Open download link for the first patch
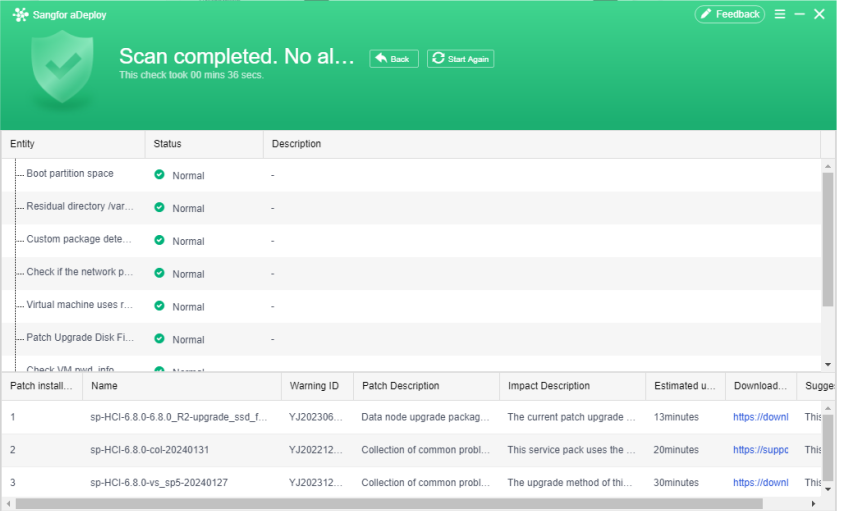Screen dimensions: 841x511 pos(760,417)
